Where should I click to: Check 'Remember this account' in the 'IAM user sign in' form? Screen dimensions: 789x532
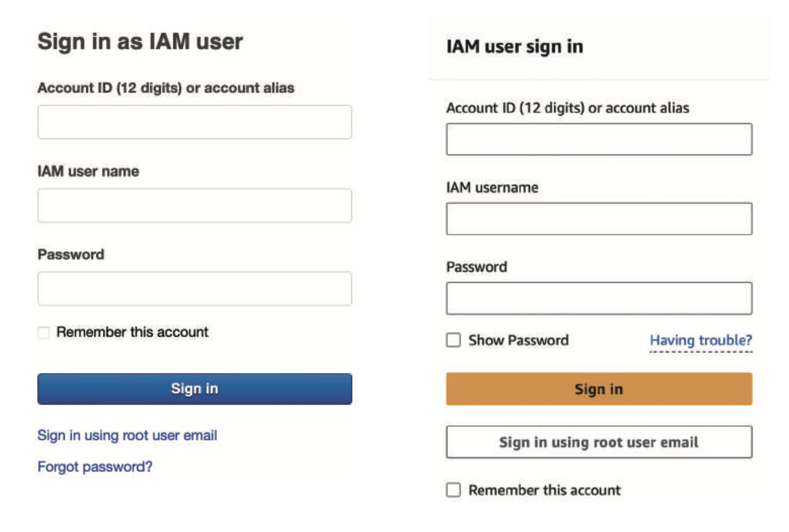click(x=454, y=490)
